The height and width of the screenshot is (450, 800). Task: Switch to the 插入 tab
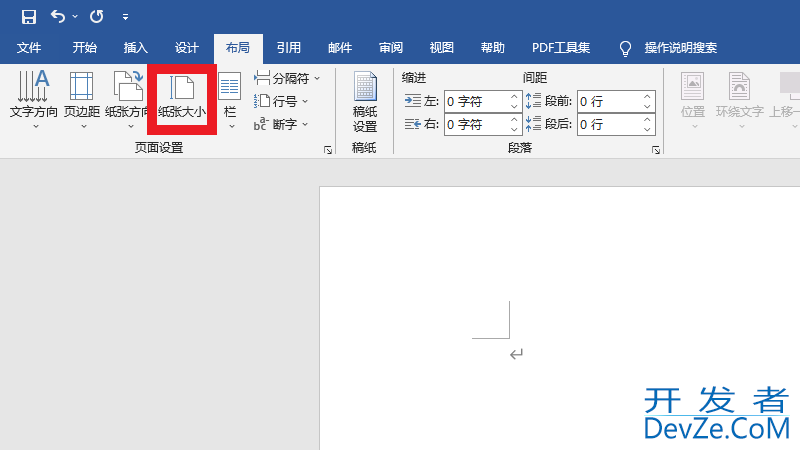coord(136,48)
